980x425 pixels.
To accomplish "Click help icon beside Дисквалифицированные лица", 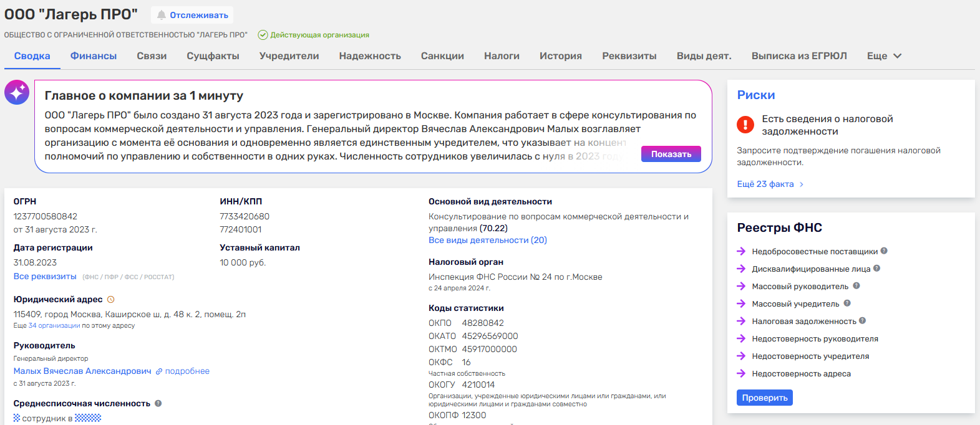I will point(877,269).
